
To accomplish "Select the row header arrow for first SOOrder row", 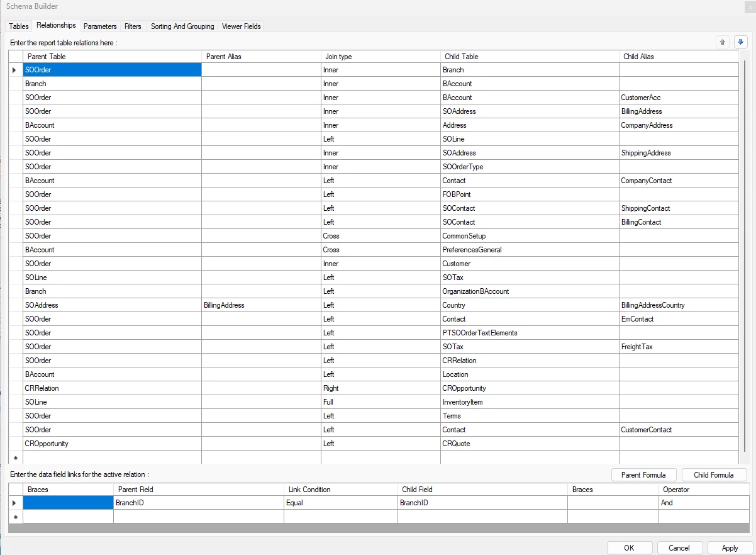I will [15, 70].
